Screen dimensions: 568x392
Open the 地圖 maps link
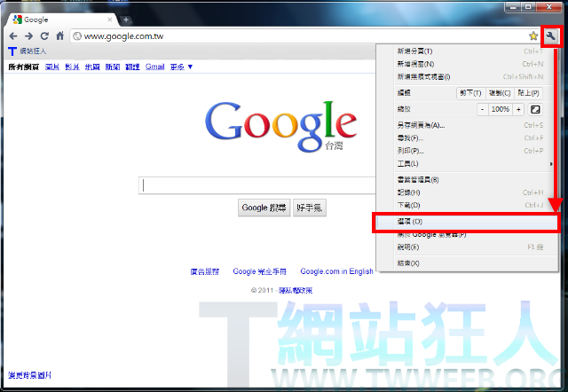coord(92,67)
